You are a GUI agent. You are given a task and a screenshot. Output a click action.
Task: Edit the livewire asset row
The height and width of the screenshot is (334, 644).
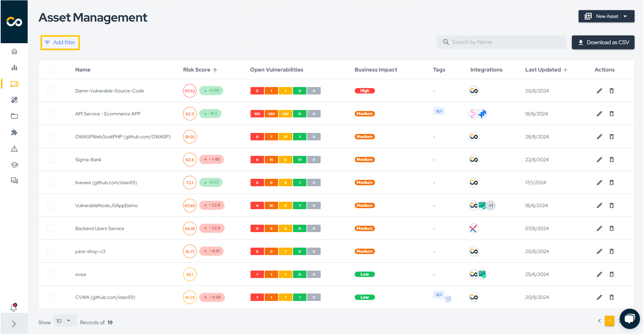[x=599, y=183]
